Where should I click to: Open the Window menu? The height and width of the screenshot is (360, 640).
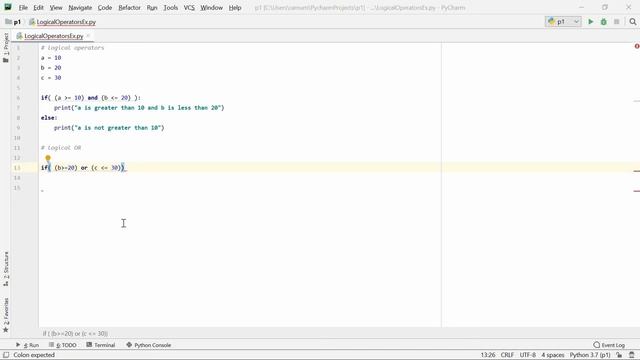point(211,7)
